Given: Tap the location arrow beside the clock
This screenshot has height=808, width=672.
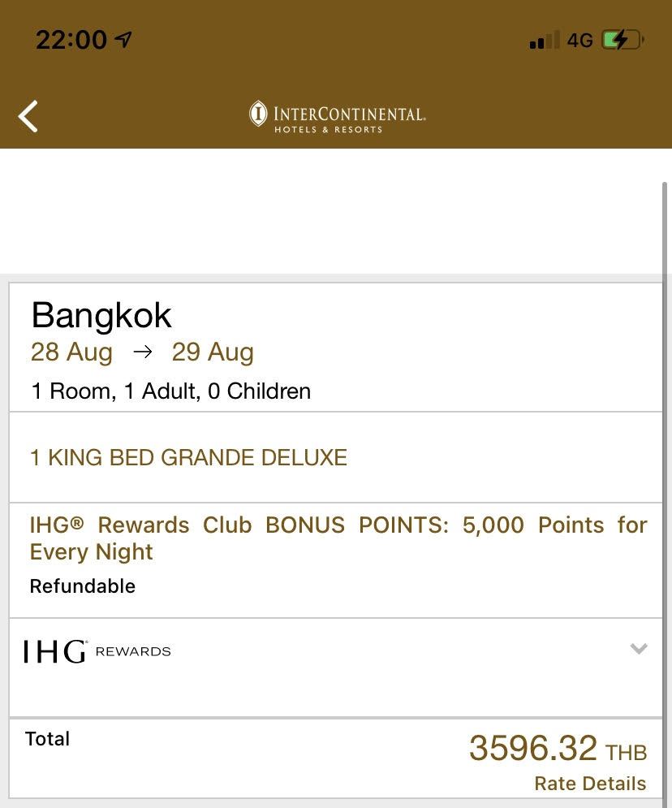Looking at the screenshot, I should click(124, 40).
